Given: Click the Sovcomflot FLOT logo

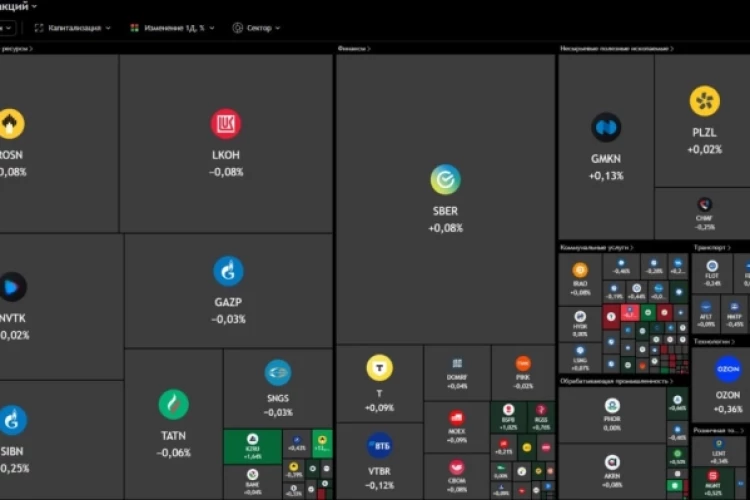Looking at the screenshot, I should 712,267.
